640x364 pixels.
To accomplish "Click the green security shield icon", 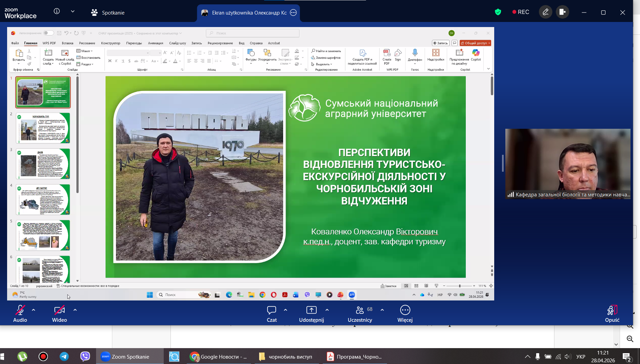I will pyautogui.click(x=498, y=12).
